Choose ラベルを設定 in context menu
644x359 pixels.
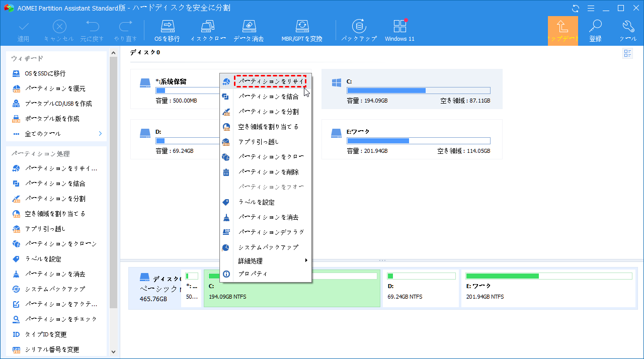pyautogui.click(x=266, y=202)
